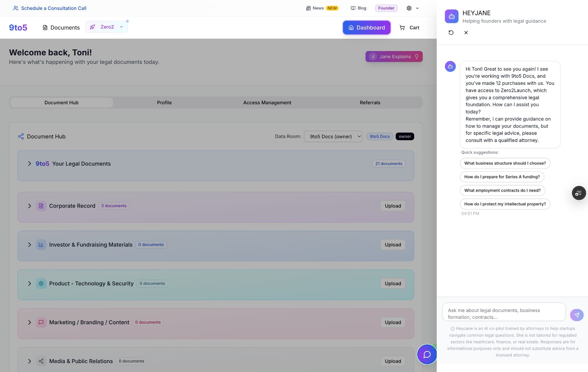Click the settings gear icon

(x=409, y=8)
